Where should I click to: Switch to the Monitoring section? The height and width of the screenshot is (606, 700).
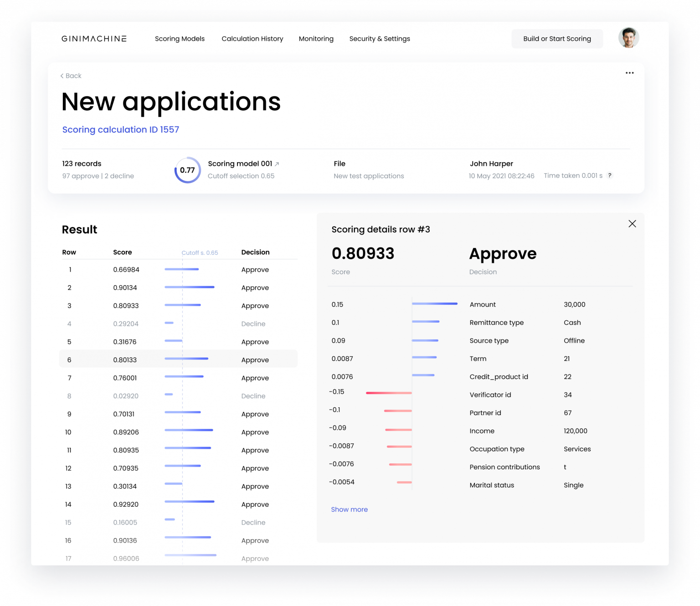coord(316,39)
